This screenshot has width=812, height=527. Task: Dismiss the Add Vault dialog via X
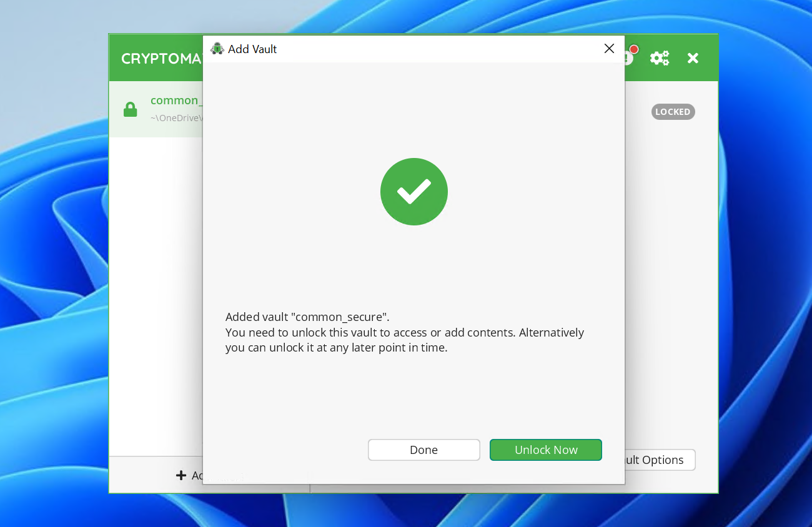(x=609, y=48)
